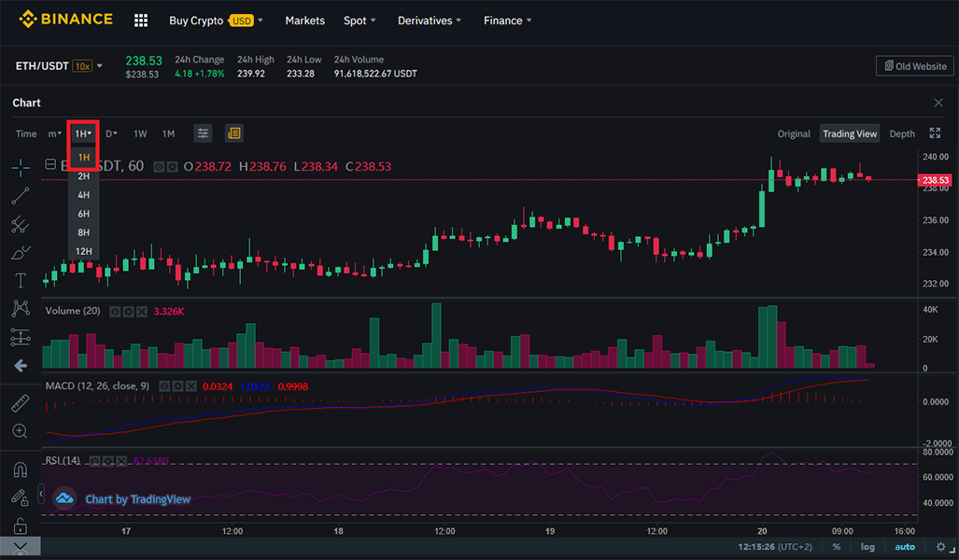Remove the Volume indicator
The height and width of the screenshot is (560, 959).
click(x=142, y=312)
